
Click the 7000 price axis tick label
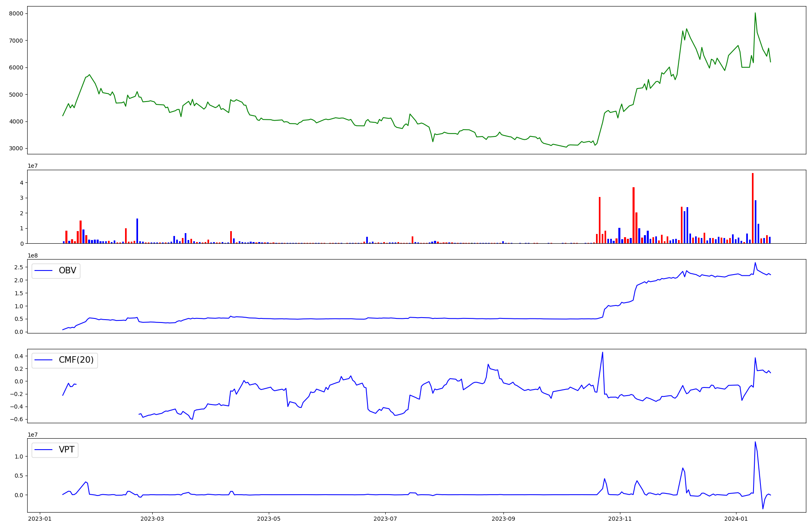(x=16, y=41)
